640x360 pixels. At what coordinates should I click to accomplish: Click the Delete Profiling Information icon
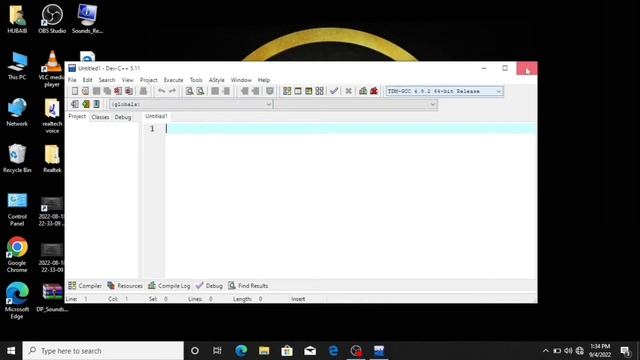[374, 91]
